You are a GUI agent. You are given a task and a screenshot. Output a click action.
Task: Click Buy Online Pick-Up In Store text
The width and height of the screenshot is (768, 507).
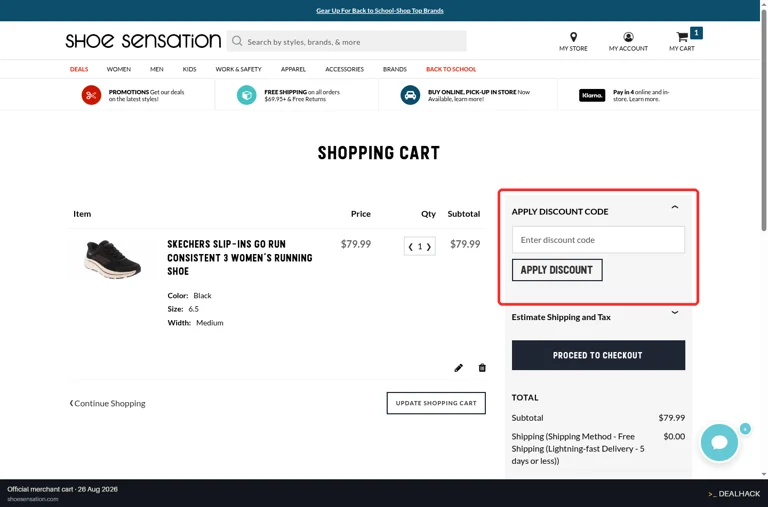(x=479, y=95)
